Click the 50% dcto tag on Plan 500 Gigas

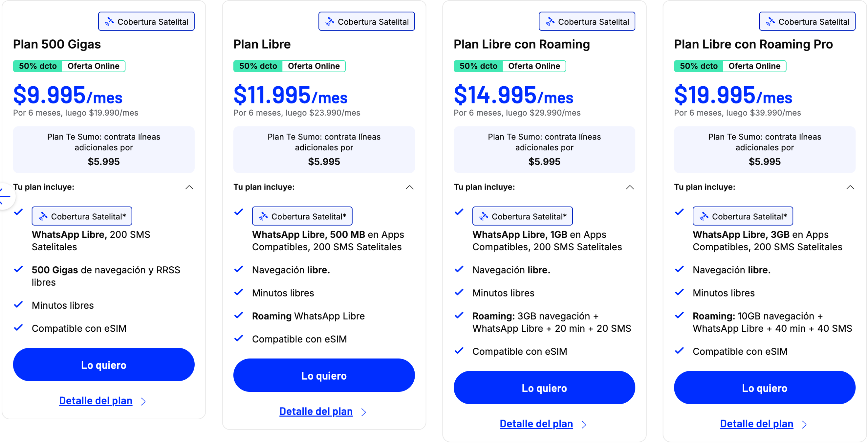point(38,66)
